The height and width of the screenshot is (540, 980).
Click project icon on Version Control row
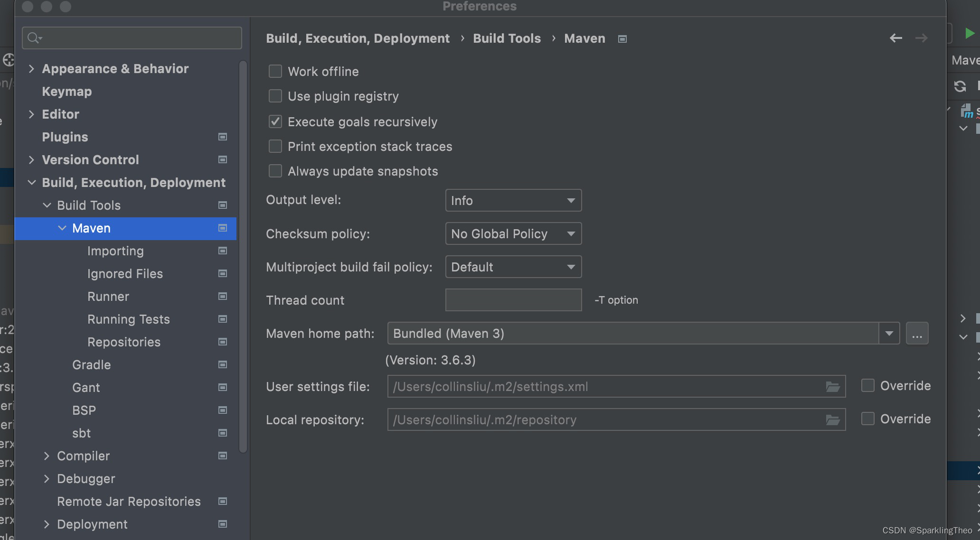click(222, 160)
